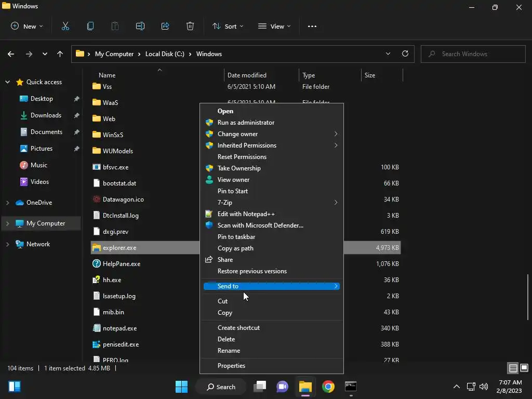Image resolution: width=532 pixels, height=399 pixels.
Task: Click the Copy icon in toolbar
Action: (90, 26)
